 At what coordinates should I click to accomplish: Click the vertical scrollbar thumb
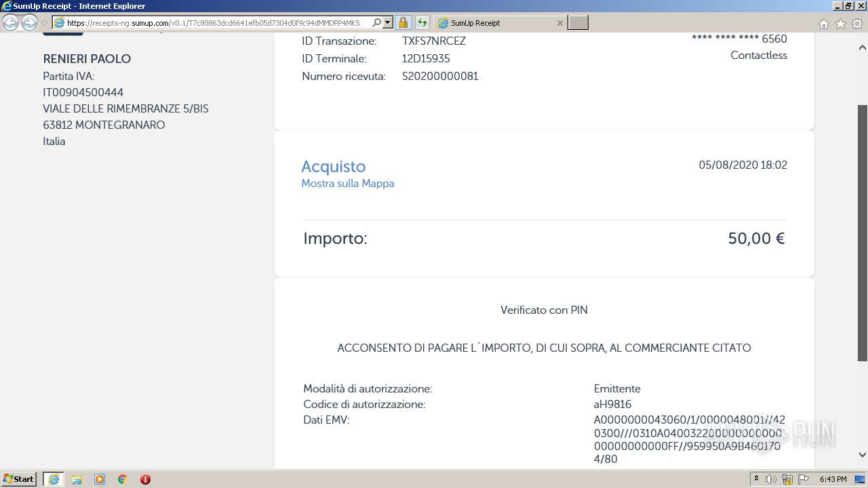click(x=863, y=233)
